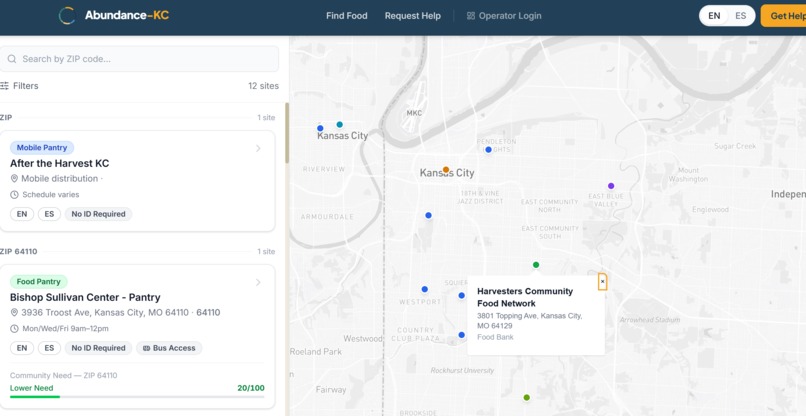Click the pin icon by 3936 Troost Ave

[x=14, y=313]
